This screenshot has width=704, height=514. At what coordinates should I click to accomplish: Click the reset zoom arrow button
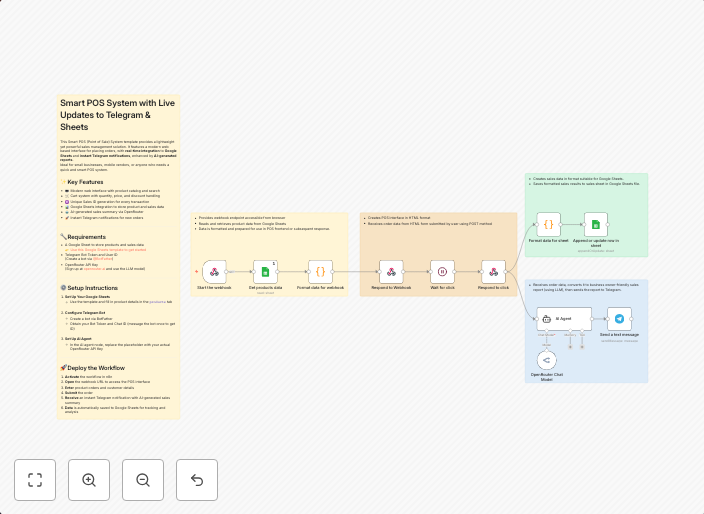point(197,479)
